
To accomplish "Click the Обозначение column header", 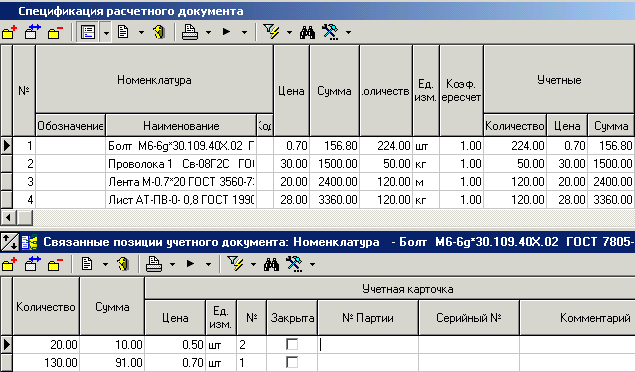I will click(x=70, y=126).
